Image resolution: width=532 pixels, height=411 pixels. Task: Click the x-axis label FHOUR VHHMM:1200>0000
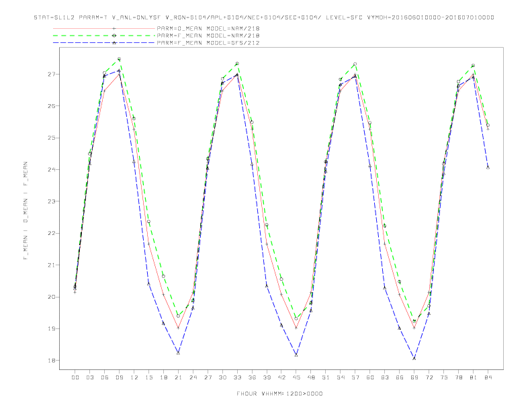click(279, 394)
